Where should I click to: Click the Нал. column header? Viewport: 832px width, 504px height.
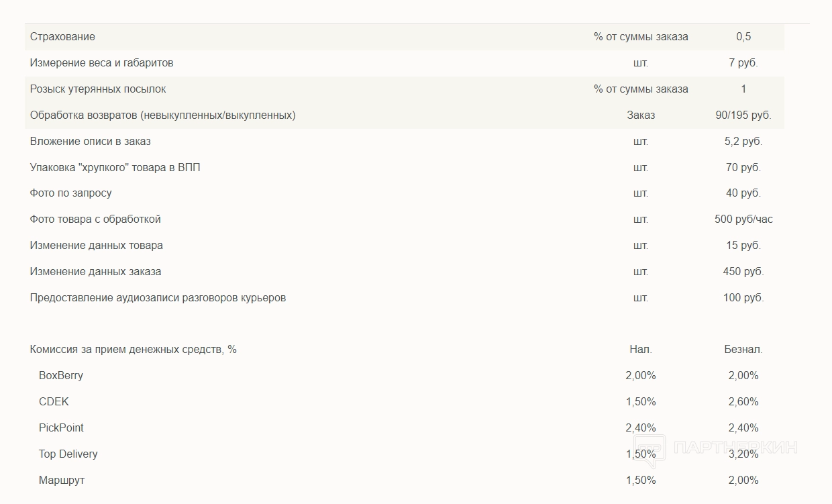[x=640, y=350]
